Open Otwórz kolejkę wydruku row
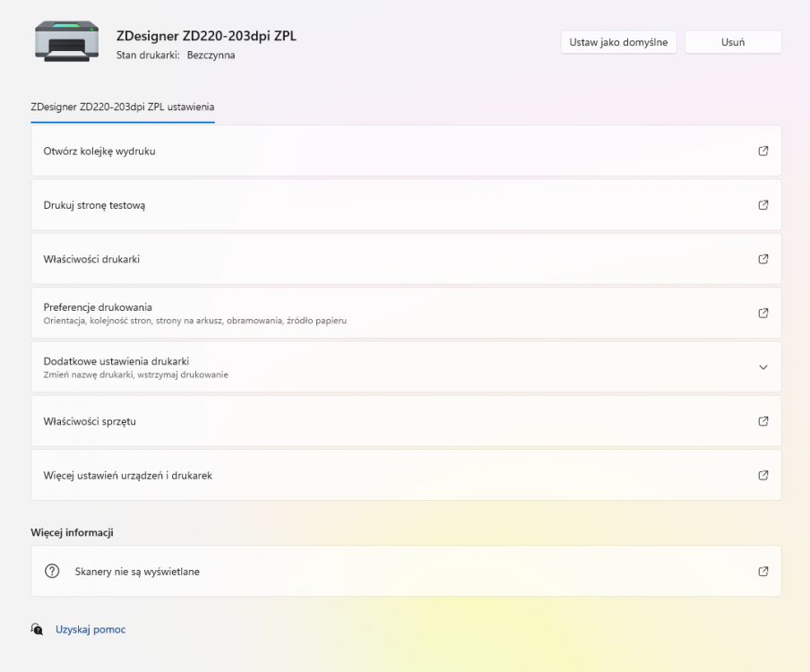 [406, 151]
